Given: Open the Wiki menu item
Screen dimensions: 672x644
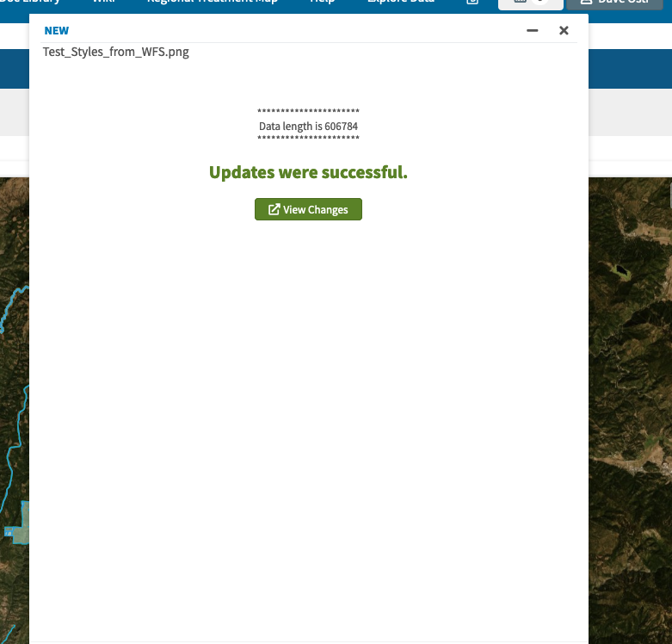Looking at the screenshot, I should pyautogui.click(x=104, y=3).
